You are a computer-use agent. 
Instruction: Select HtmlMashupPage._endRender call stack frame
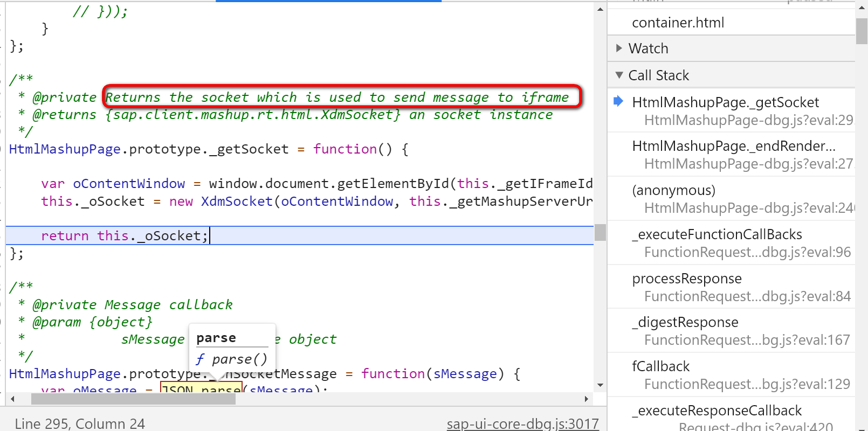point(731,155)
